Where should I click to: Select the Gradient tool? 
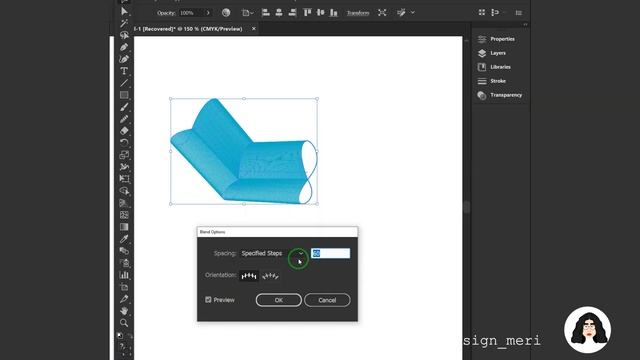[x=124, y=227]
